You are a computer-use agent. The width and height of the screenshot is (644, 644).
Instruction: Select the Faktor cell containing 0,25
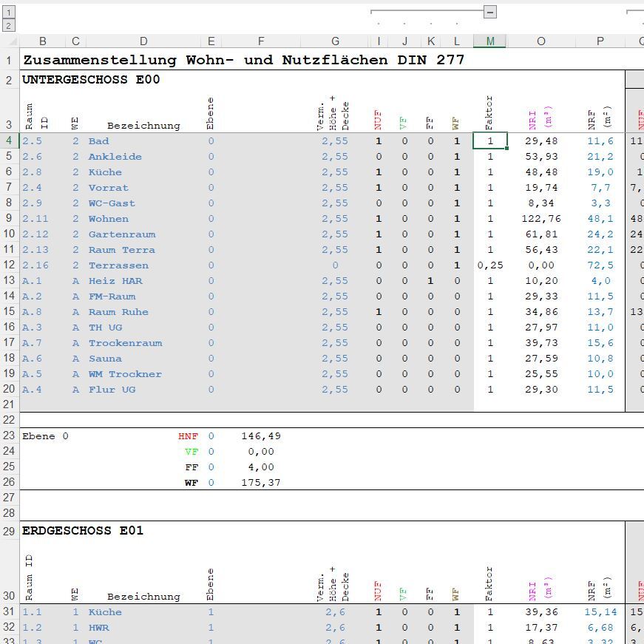coord(489,265)
